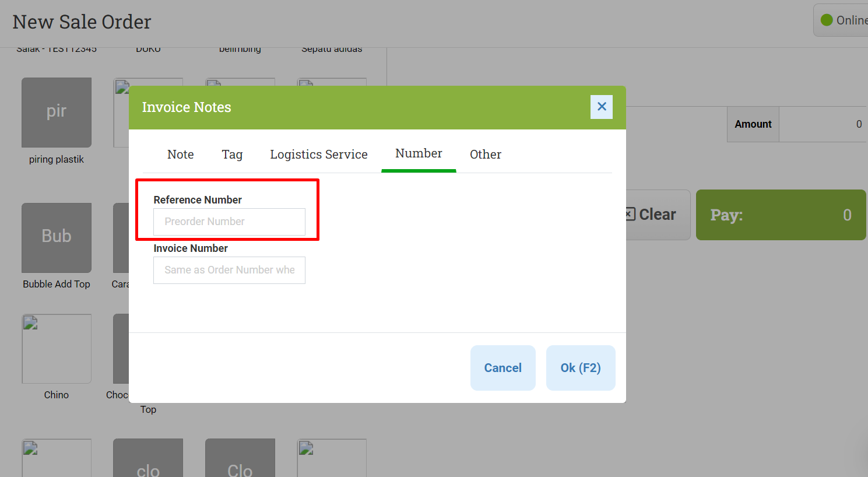Select the Bubble Add Top product name text
This screenshot has width=868, height=477.
pyautogui.click(x=57, y=284)
